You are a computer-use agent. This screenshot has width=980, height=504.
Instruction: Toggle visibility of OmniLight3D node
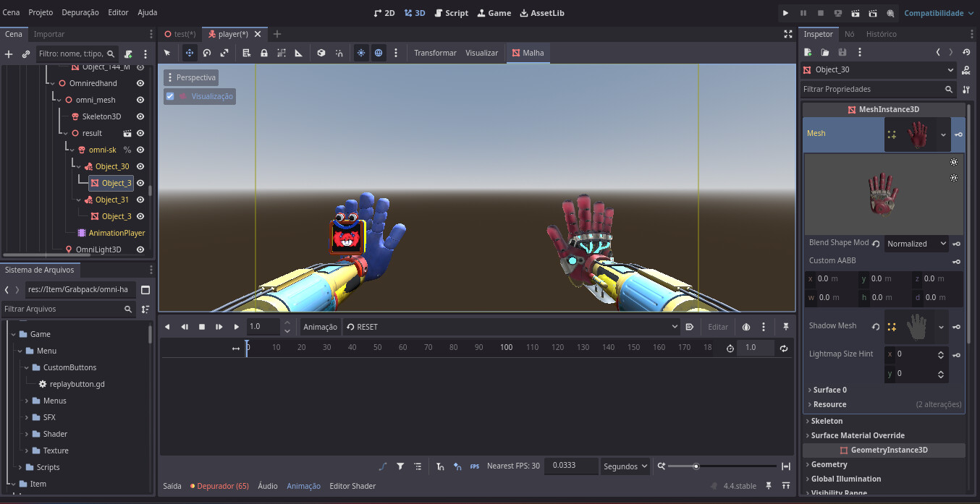[140, 249]
